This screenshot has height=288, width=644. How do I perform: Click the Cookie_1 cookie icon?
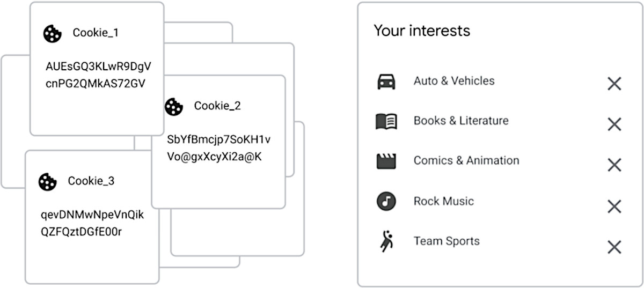point(53,33)
